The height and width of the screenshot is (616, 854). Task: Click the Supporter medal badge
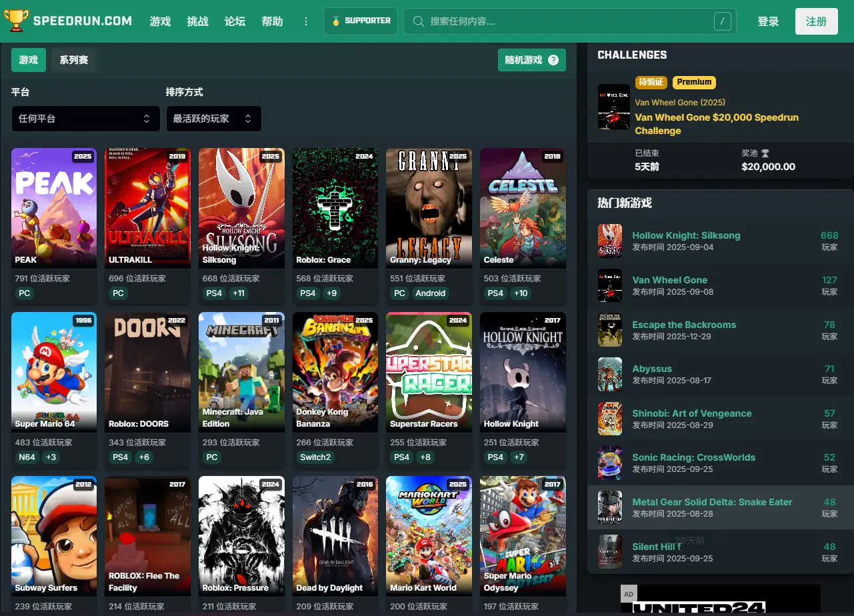click(x=336, y=21)
